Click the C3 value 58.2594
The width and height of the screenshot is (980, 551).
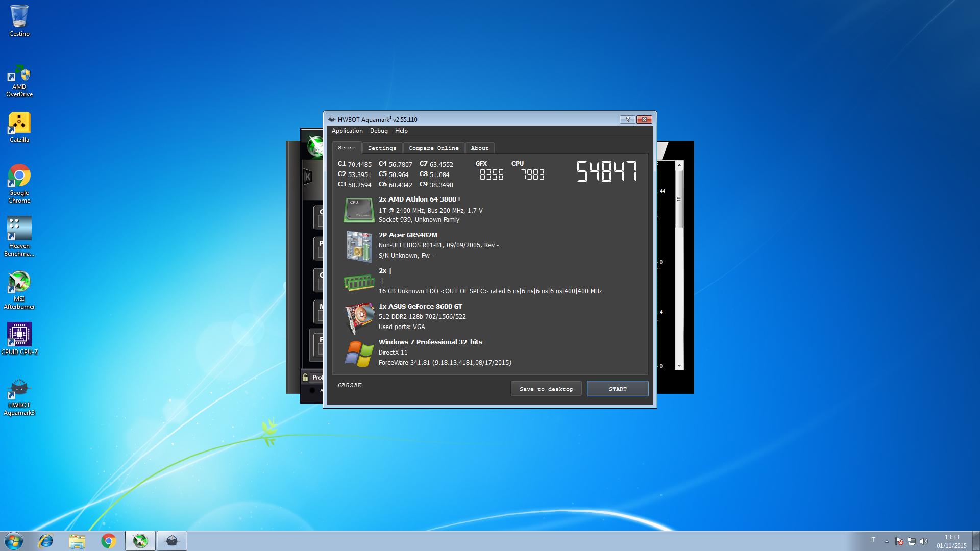click(360, 185)
